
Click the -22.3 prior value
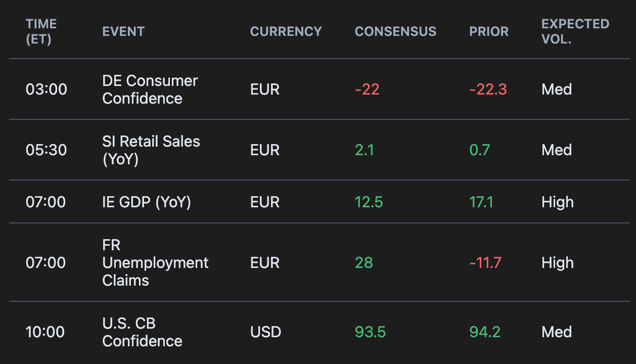(x=488, y=89)
